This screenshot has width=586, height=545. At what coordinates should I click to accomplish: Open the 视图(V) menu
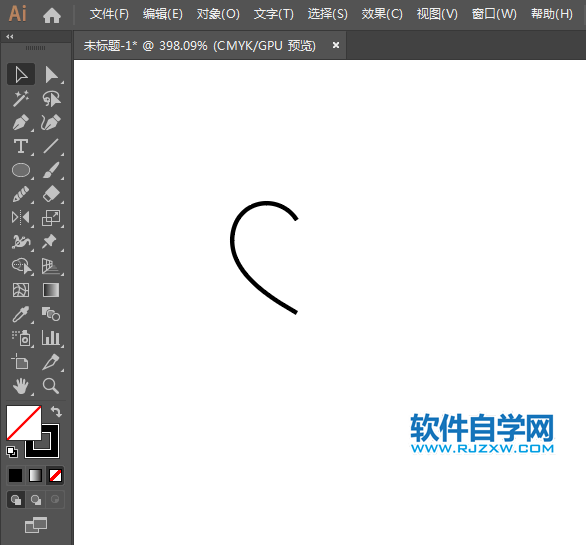437,14
